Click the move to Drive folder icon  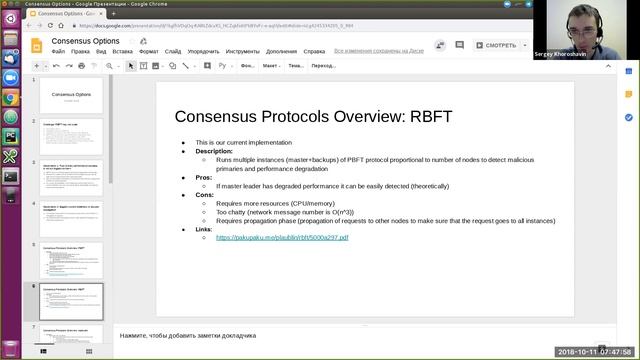coord(143,41)
